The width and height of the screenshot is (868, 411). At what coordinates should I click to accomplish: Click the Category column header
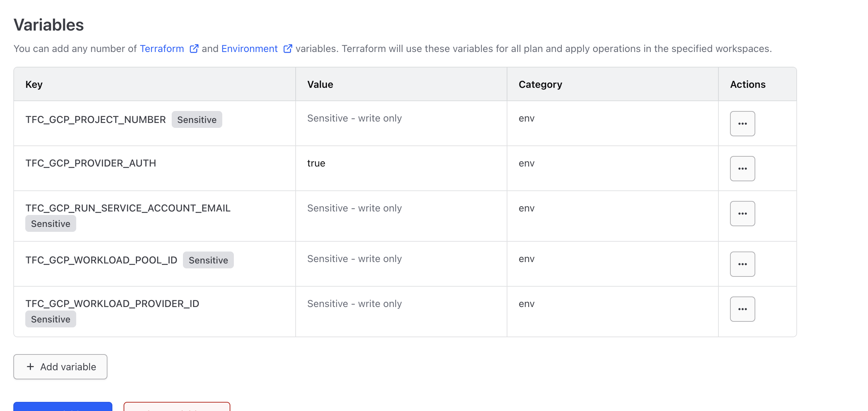click(540, 85)
